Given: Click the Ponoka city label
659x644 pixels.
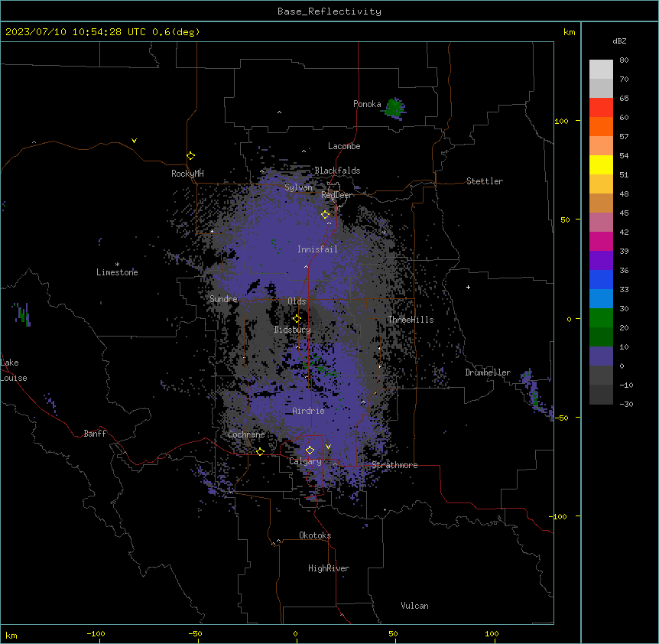Looking at the screenshot, I should click(367, 104).
